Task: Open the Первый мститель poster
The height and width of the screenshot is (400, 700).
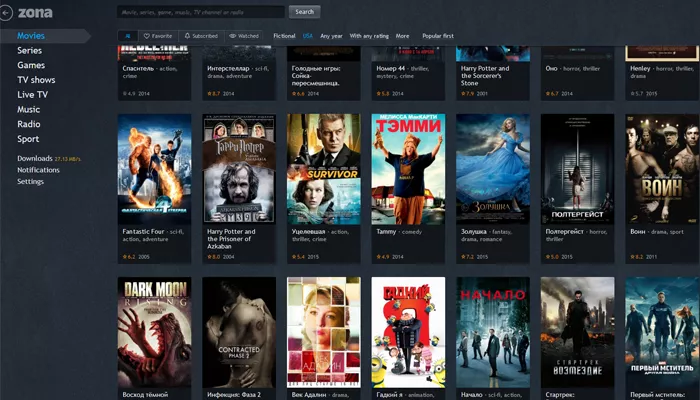Action: click(662, 332)
